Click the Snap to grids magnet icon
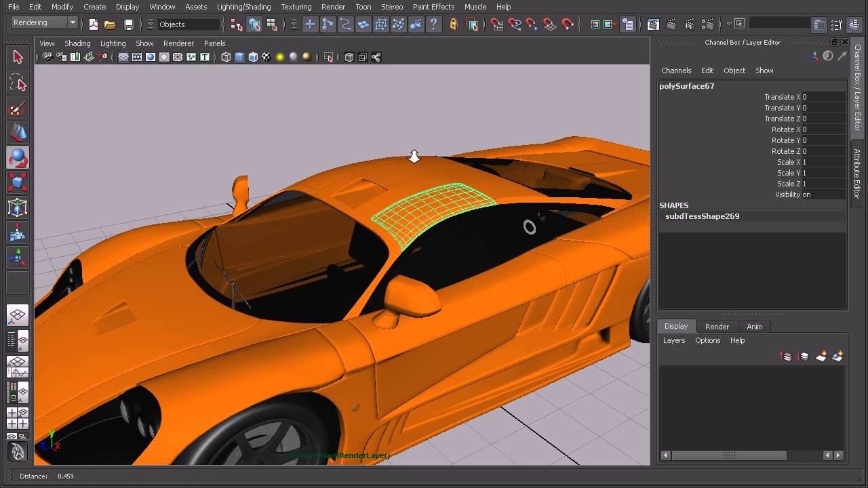The width and height of the screenshot is (868, 488). pyautogui.click(x=497, y=24)
